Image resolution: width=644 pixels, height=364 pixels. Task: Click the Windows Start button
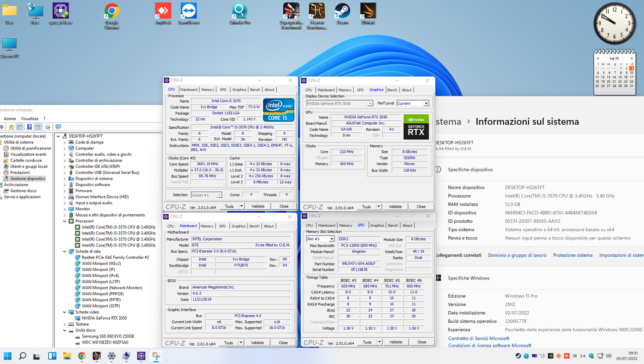tap(8, 356)
